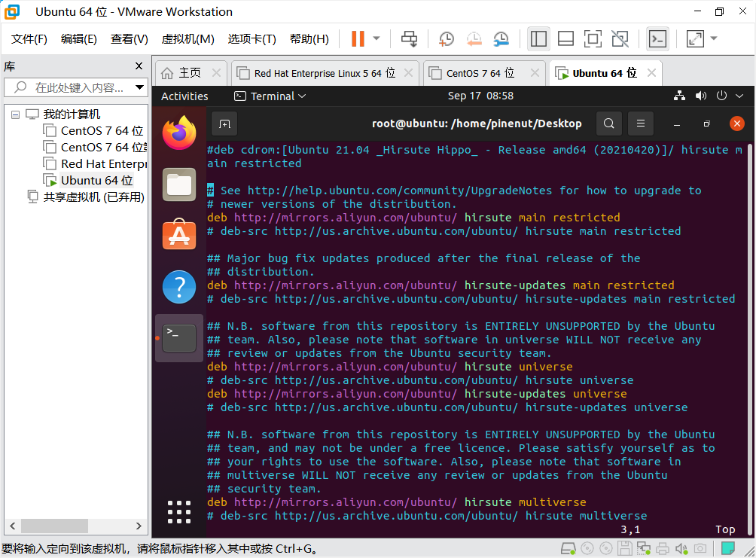Open stretch display options dropdown

tap(714, 38)
